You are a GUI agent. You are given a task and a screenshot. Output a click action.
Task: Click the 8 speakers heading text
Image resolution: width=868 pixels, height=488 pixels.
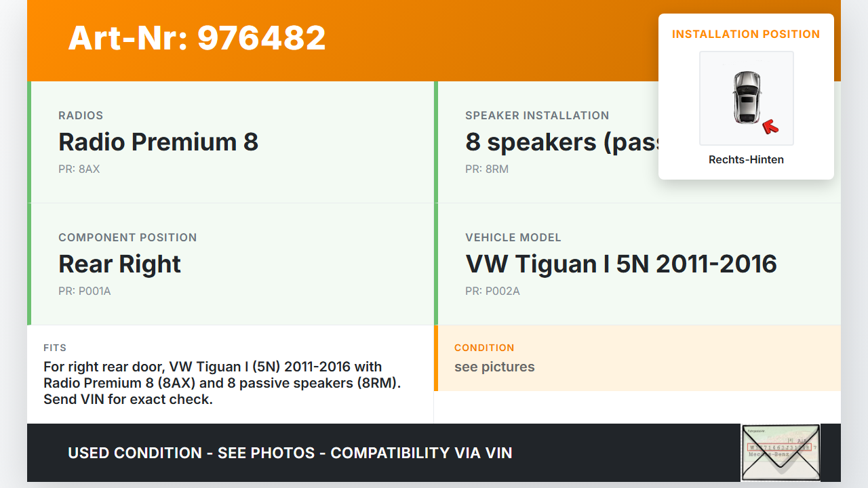pos(561,142)
